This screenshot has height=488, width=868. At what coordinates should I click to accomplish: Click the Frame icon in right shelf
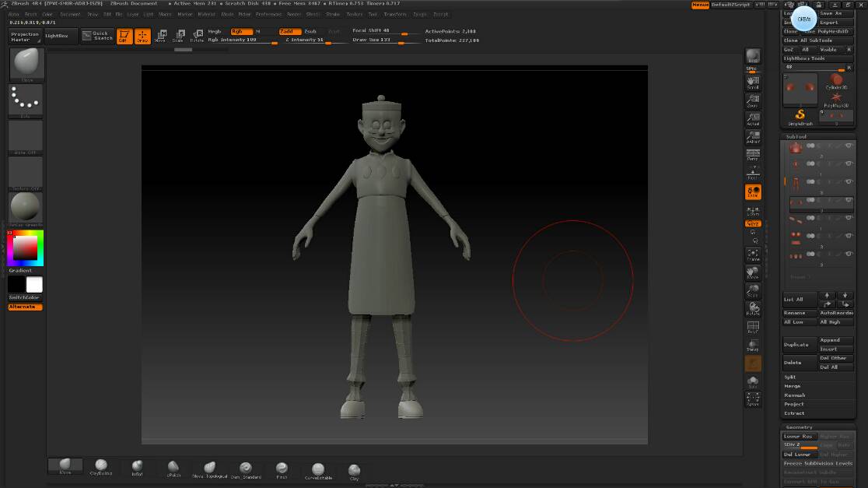(752, 255)
